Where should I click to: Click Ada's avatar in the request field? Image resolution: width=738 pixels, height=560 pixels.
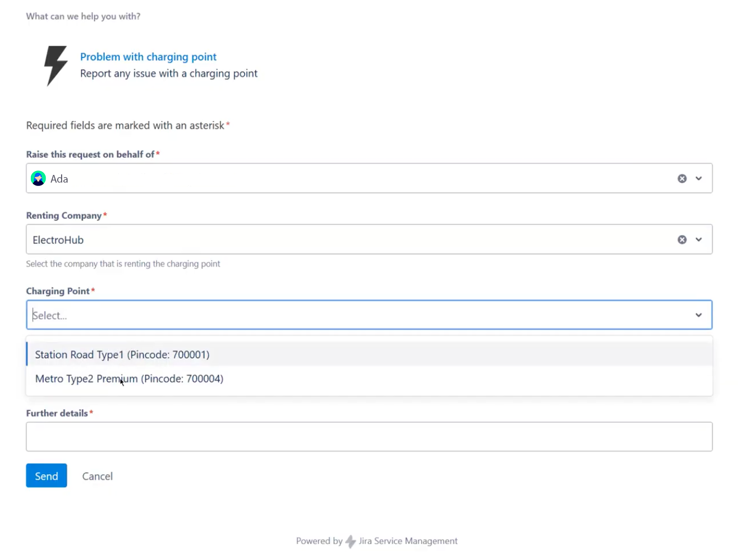click(38, 178)
